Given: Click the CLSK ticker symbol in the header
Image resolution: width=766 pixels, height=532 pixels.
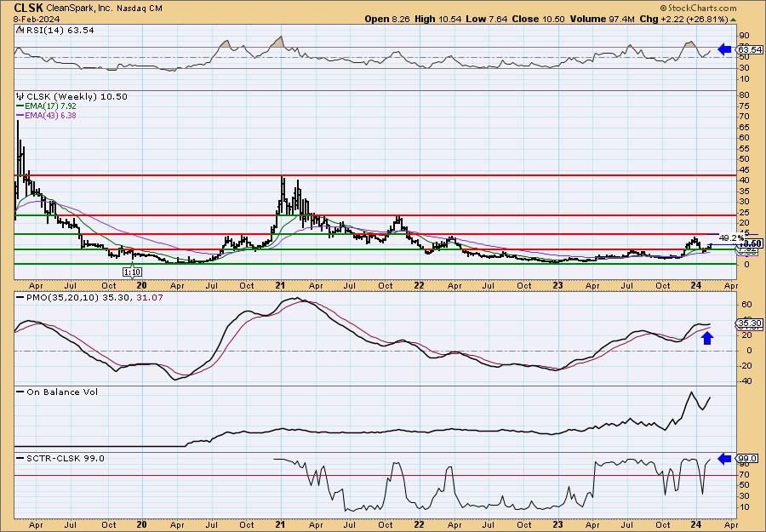Looking at the screenshot, I should [29, 8].
